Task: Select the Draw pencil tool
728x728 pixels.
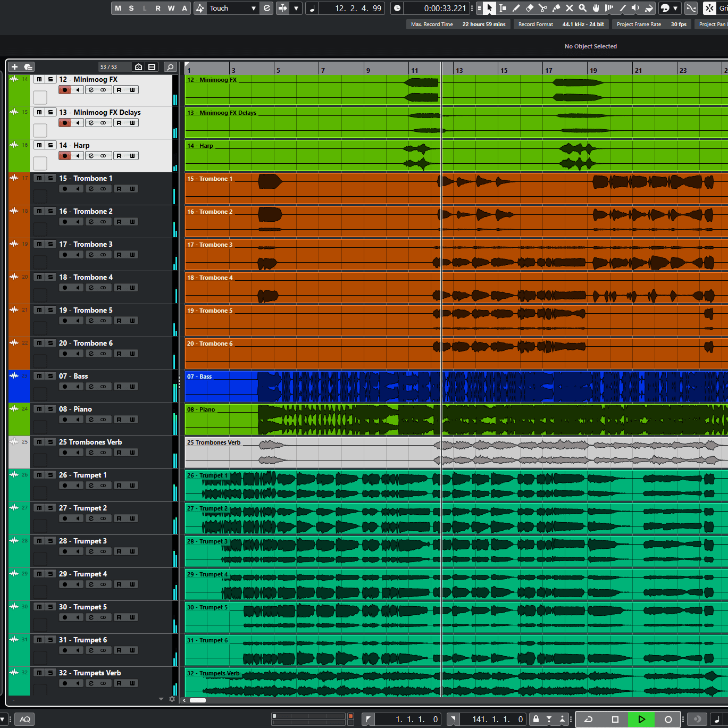Action: [516, 8]
